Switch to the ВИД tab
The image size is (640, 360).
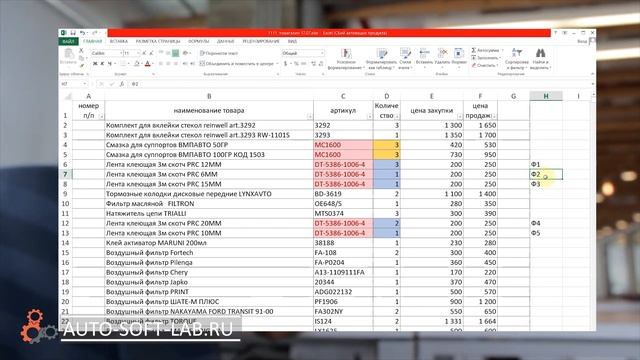[x=292, y=41]
